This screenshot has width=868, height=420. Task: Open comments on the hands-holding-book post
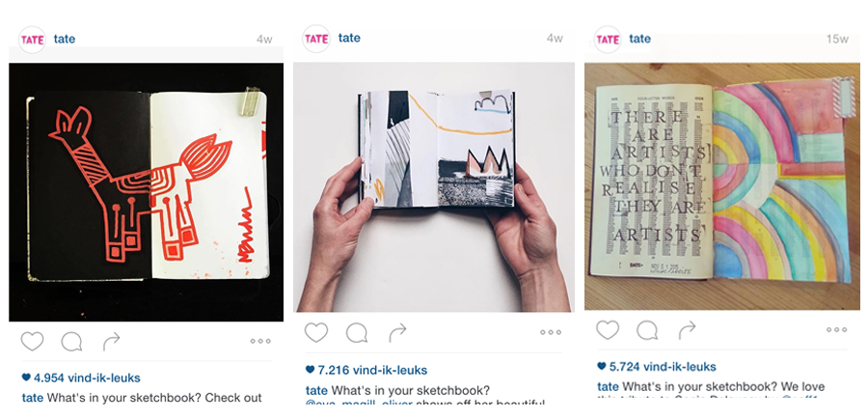(x=357, y=332)
